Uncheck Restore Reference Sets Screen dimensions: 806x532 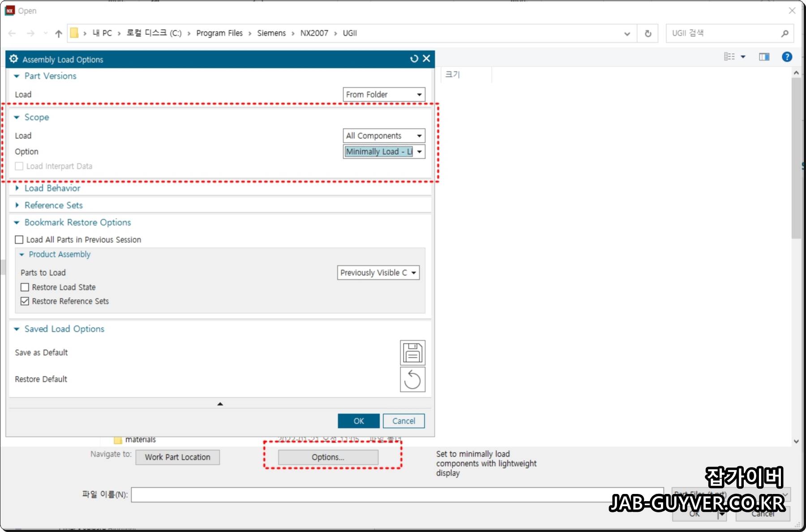click(x=25, y=302)
